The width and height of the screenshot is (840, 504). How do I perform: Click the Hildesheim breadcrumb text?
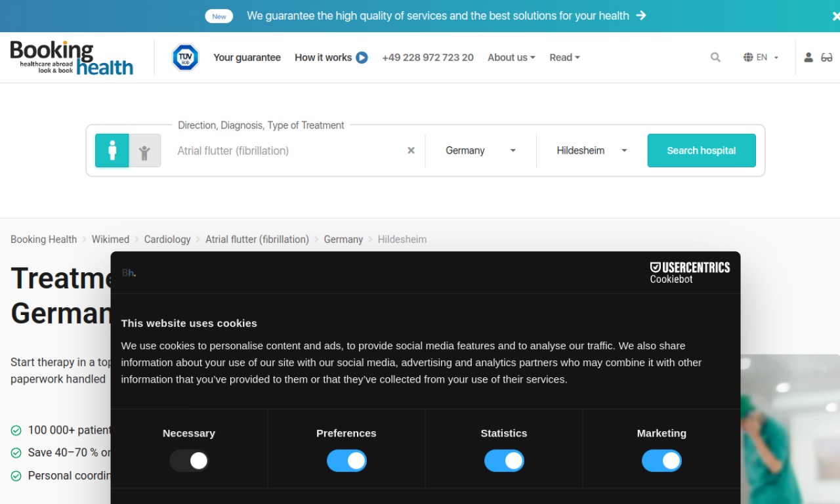[x=402, y=240]
